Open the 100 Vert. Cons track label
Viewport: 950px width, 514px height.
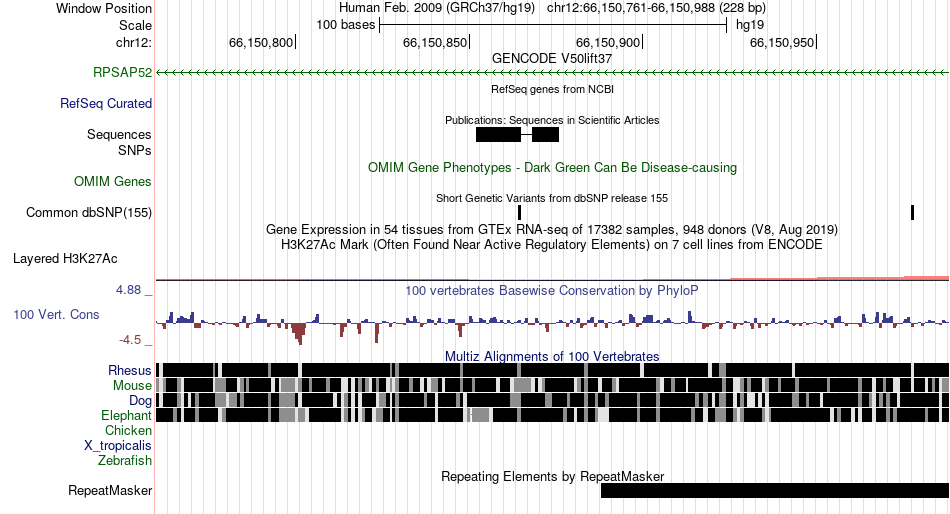pos(56,315)
